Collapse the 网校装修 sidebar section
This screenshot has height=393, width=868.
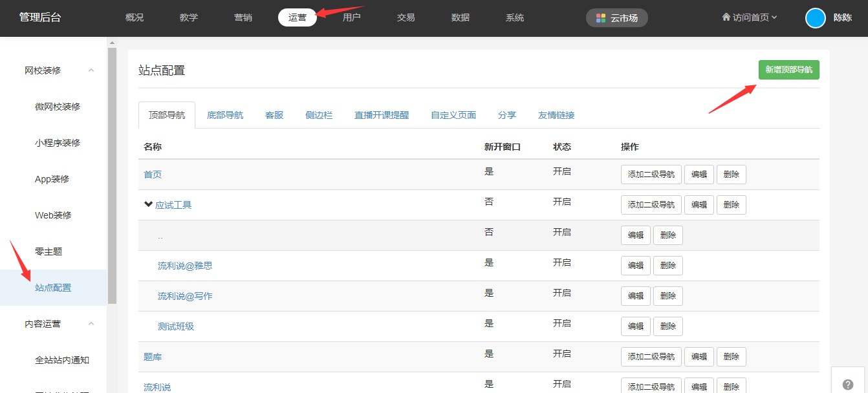pyautogui.click(x=91, y=70)
